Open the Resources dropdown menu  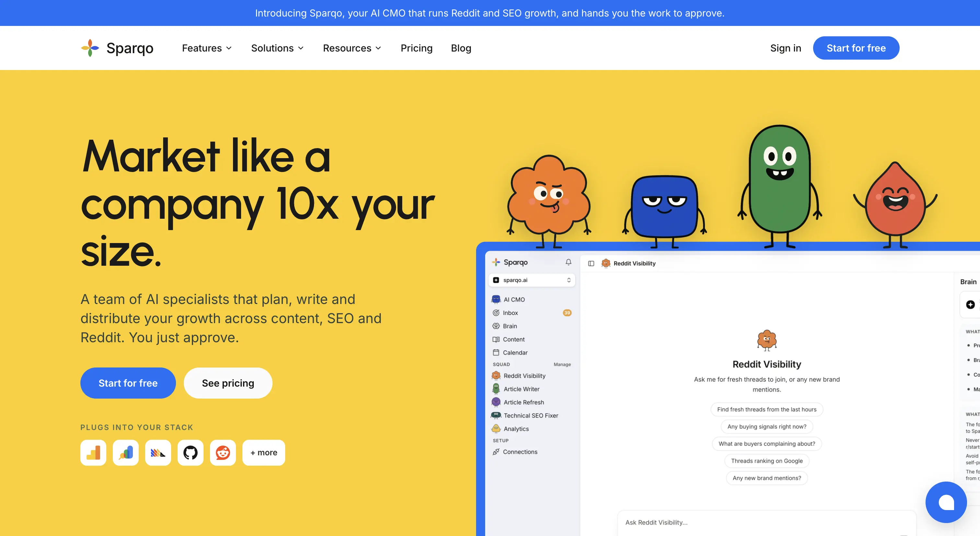(352, 48)
